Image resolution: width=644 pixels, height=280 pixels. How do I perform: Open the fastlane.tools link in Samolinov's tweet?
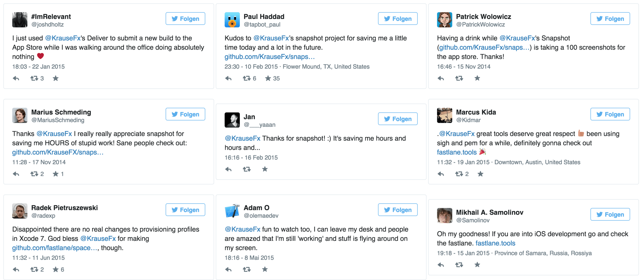coord(495,243)
